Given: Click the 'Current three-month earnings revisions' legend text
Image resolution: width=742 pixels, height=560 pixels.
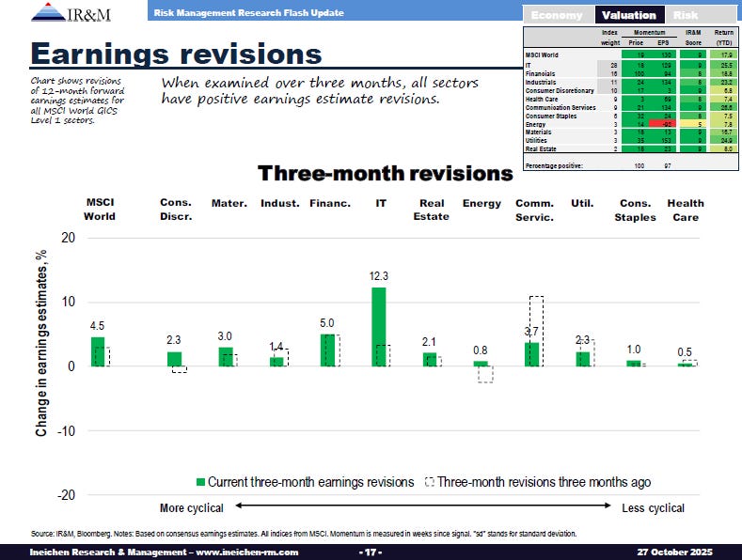Looking at the screenshot, I should (311, 482).
